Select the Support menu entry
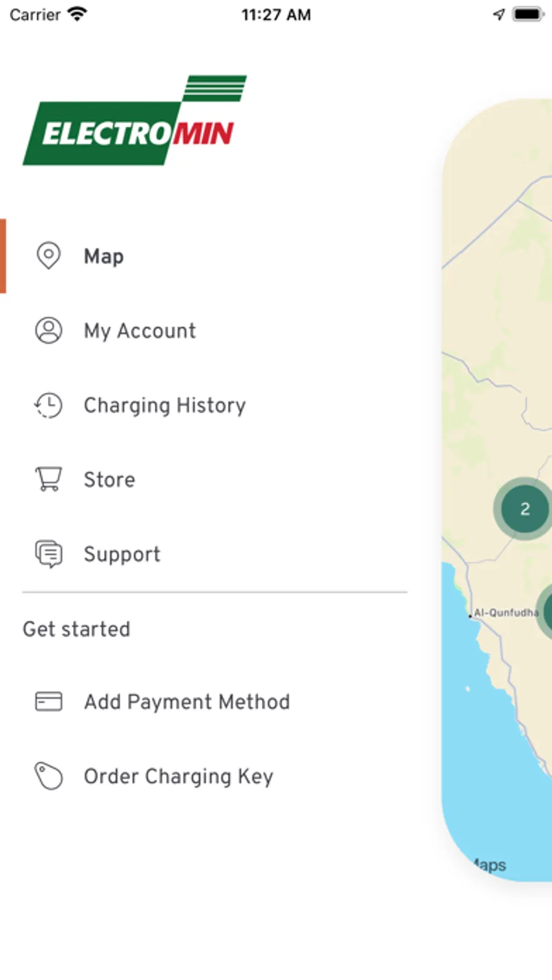 (x=122, y=554)
